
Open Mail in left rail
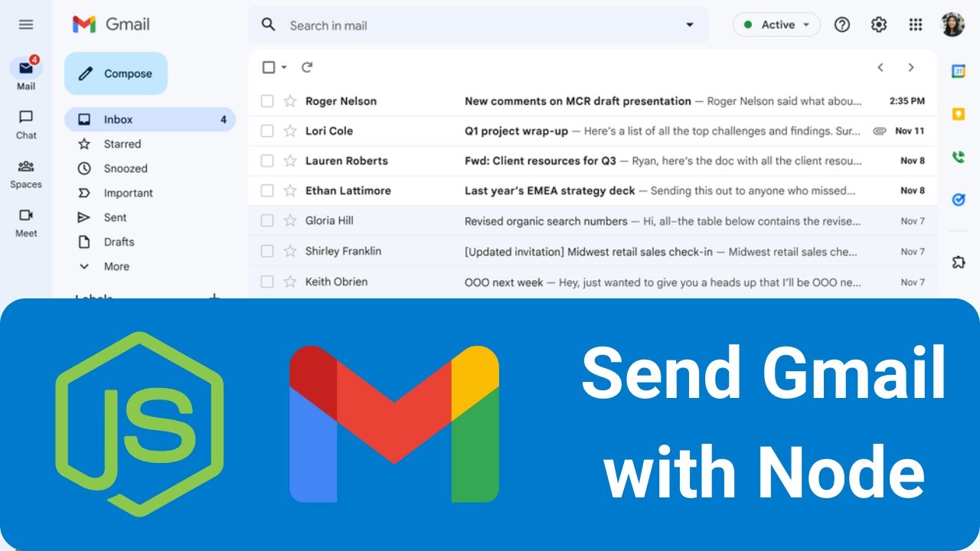(x=26, y=73)
